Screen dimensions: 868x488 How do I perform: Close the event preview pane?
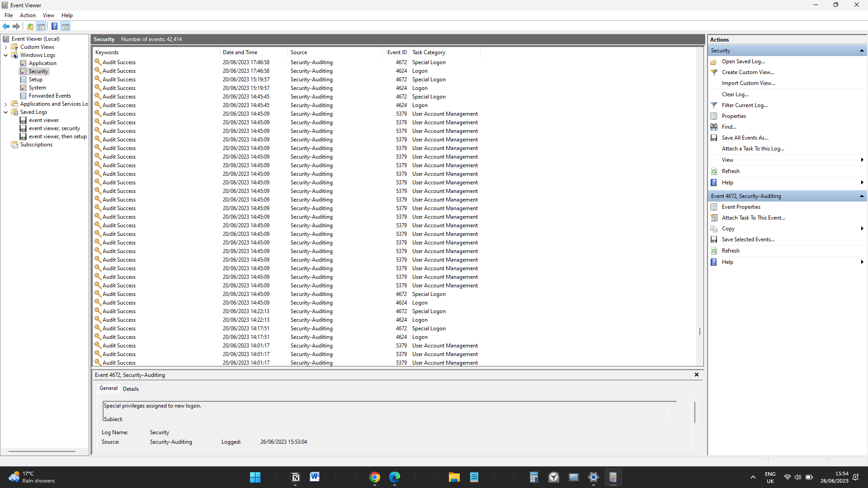696,375
